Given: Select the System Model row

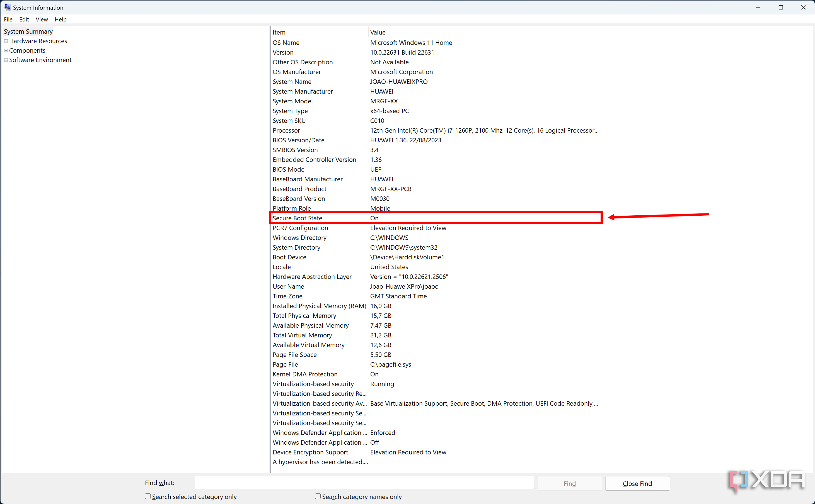Looking at the screenshot, I should pos(435,101).
